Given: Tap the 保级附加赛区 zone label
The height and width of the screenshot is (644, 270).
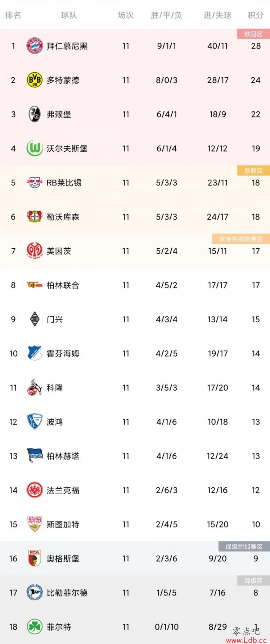Looking at the screenshot, I should tap(244, 546).
